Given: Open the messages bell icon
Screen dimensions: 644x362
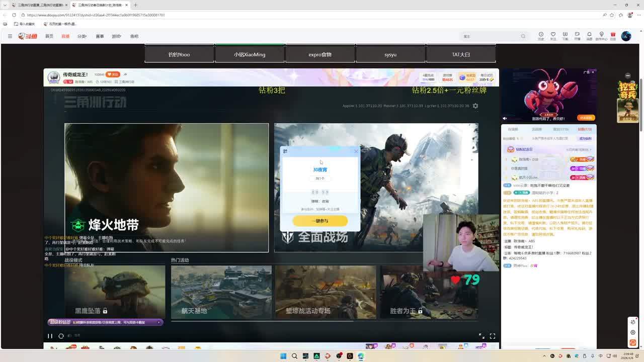Looking at the screenshot, I should coord(589,36).
